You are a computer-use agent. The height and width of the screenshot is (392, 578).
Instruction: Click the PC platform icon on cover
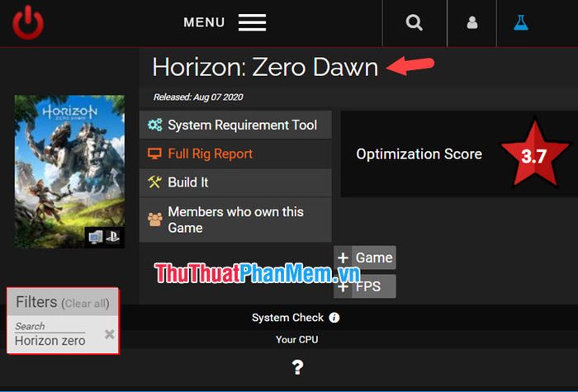pos(96,237)
